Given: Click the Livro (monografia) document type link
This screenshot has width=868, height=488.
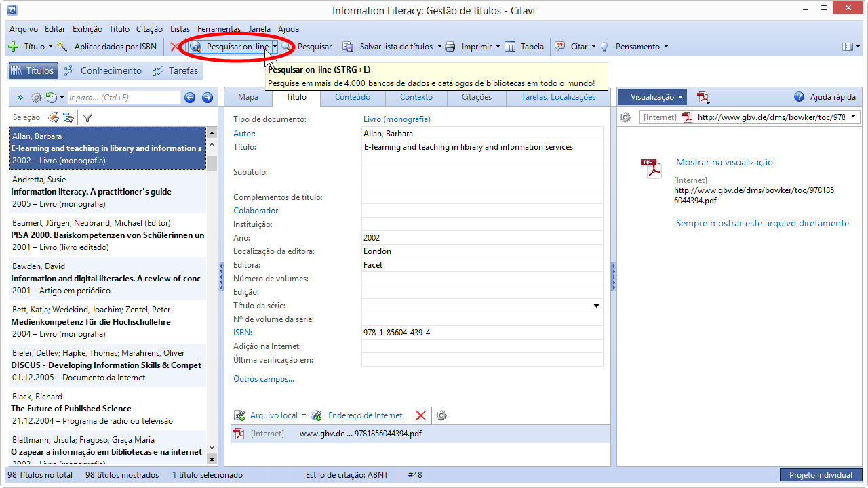Looking at the screenshot, I should coord(397,119).
